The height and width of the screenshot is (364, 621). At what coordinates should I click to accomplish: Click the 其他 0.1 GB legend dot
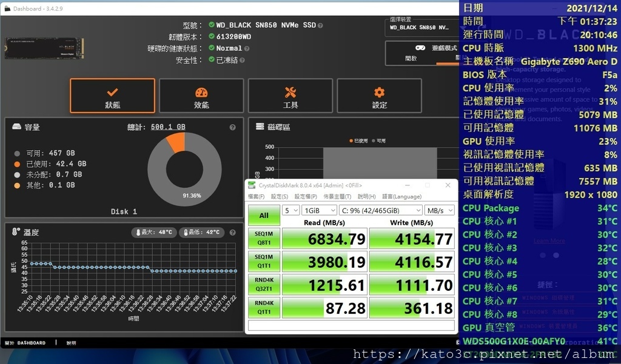pyautogui.click(x=17, y=185)
